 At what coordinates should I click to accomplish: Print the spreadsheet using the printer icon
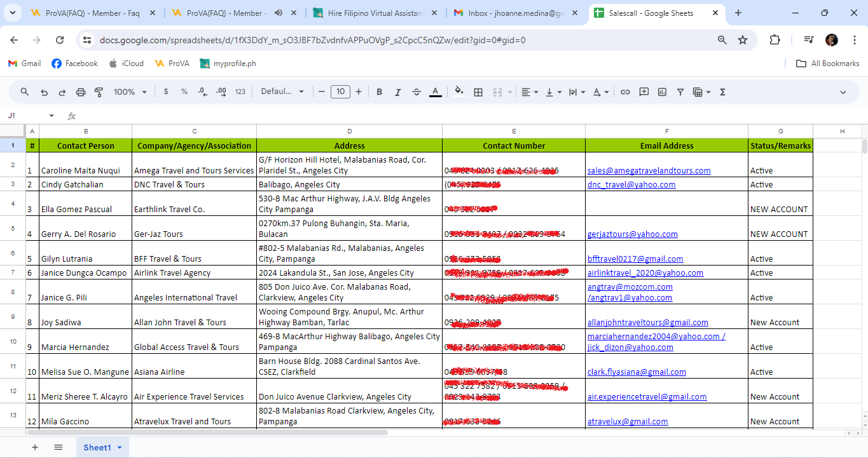pos(81,92)
